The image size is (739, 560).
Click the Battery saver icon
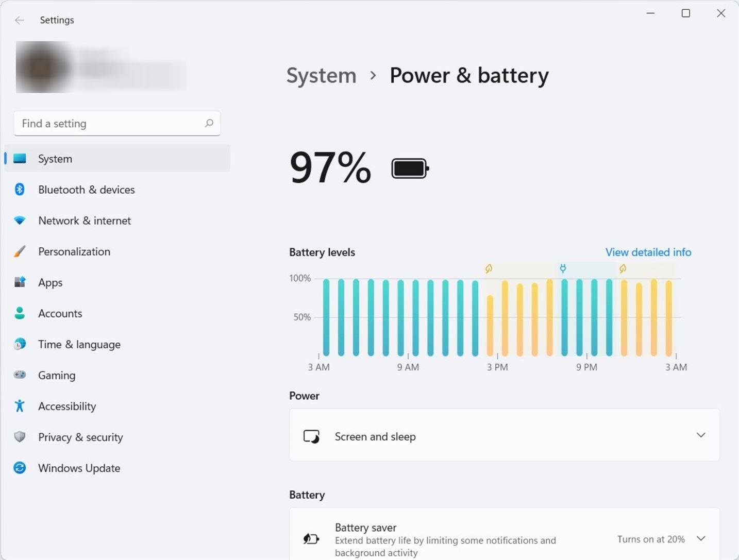311,538
